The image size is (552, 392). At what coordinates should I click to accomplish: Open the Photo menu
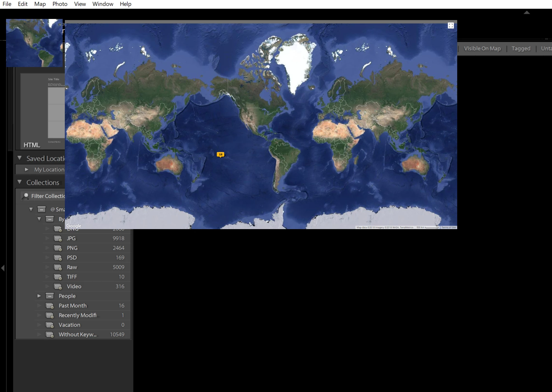(60, 4)
